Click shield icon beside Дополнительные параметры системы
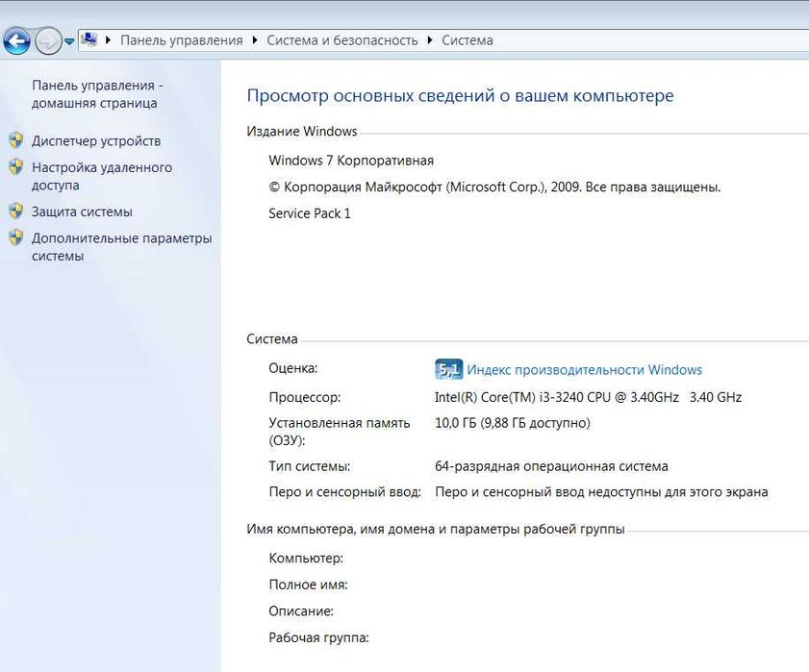 click(16, 237)
